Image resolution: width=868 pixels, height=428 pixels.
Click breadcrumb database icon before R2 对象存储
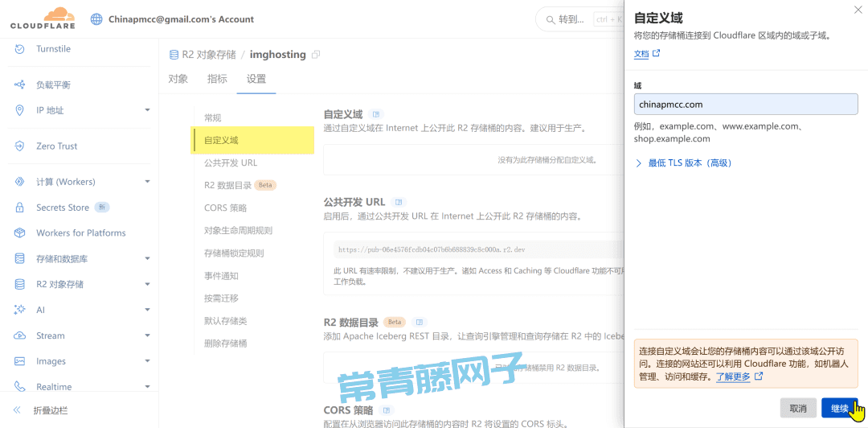coord(174,55)
